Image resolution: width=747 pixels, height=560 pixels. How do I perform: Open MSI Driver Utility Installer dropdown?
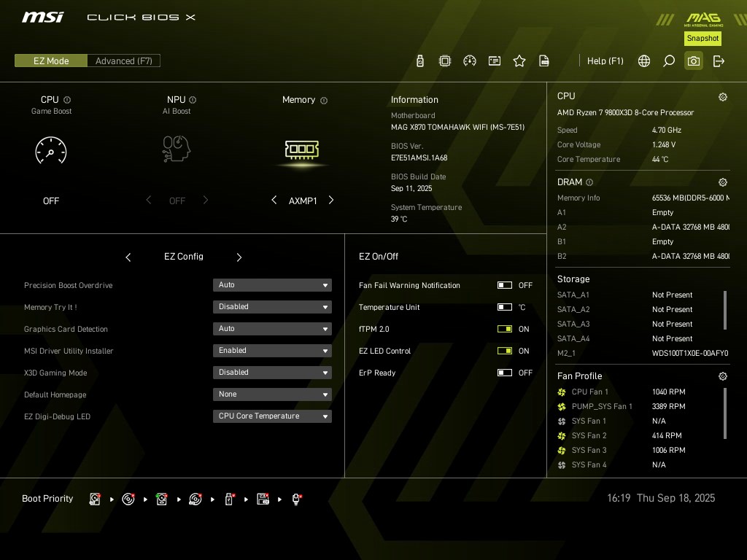(x=272, y=351)
